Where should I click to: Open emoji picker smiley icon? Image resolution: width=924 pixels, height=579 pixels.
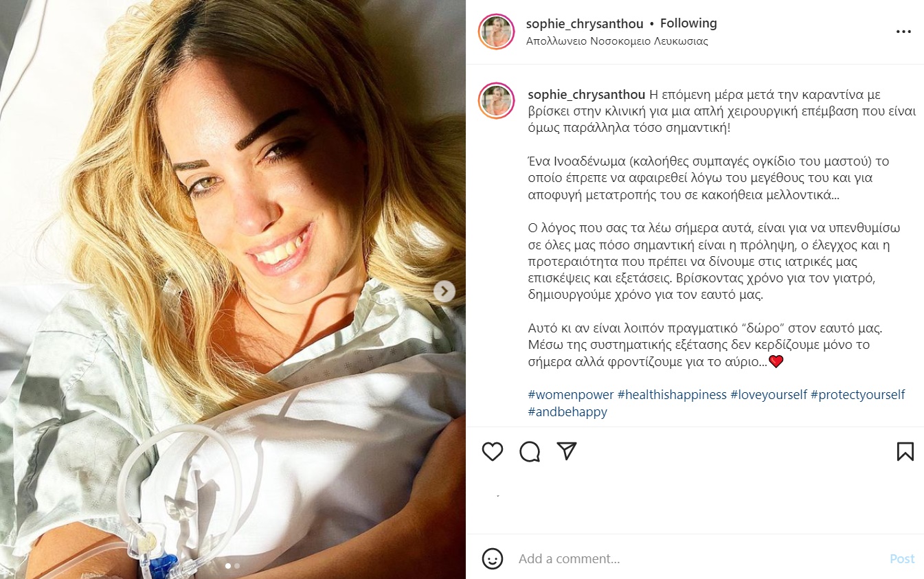(493, 558)
